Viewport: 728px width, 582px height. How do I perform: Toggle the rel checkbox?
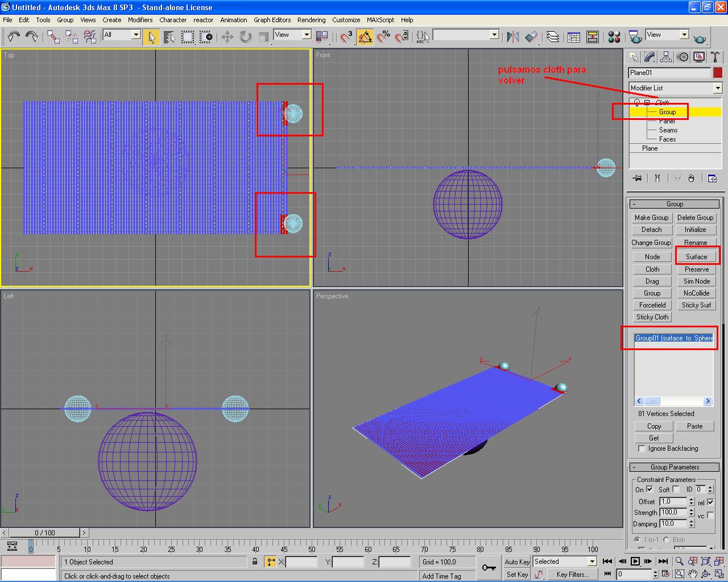[710, 502]
